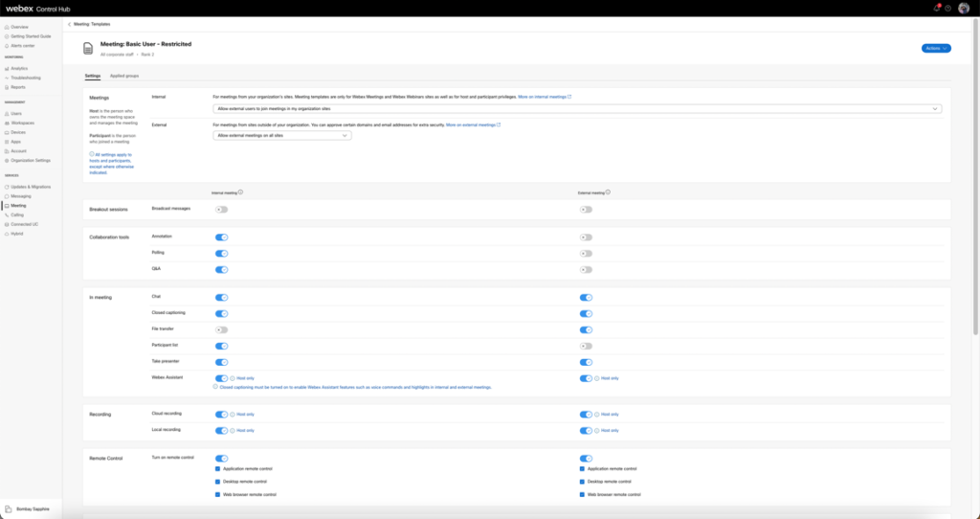Toggle external Cloud recording switch
The width and height of the screenshot is (980, 519).
tap(586, 415)
